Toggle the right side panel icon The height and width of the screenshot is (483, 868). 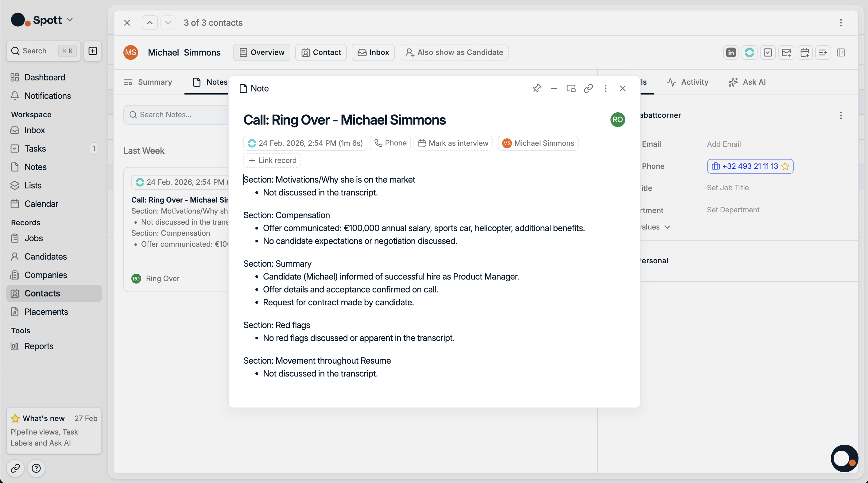(841, 52)
